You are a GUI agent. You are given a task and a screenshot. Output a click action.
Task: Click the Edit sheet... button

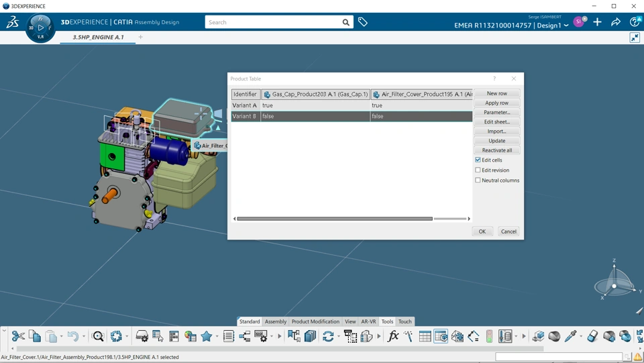pyautogui.click(x=497, y=122)
